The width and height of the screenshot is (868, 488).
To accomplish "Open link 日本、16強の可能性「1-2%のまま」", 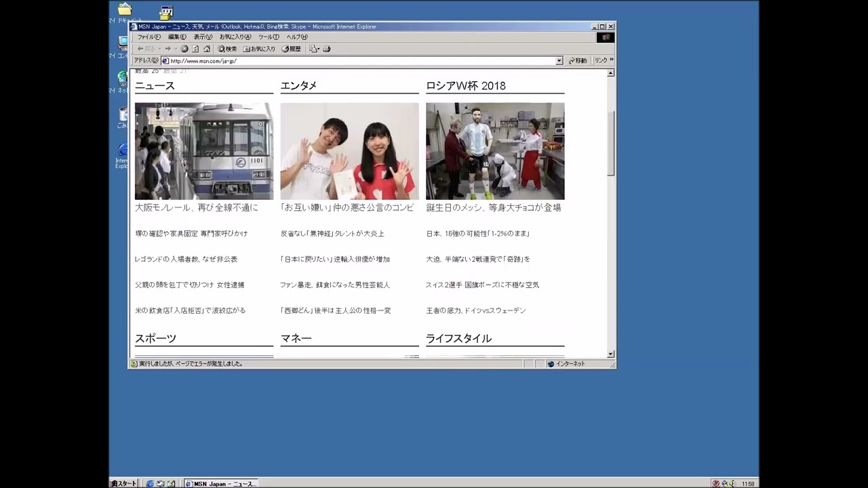I will point(477,233).
